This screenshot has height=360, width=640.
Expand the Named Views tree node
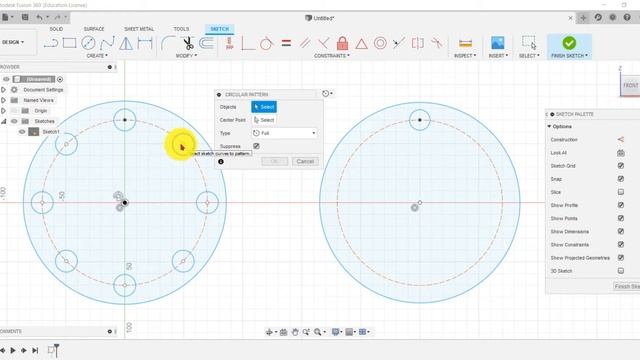coord(3,100)
